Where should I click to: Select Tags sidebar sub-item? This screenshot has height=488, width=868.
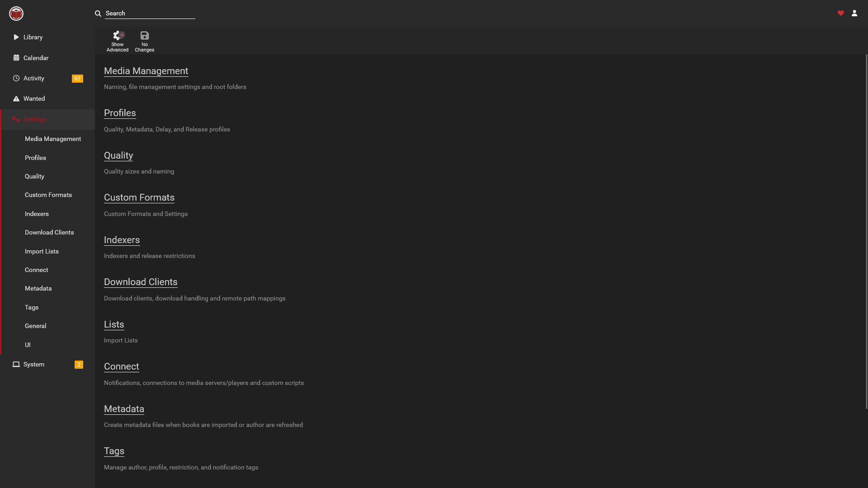(x=32, y=307)
